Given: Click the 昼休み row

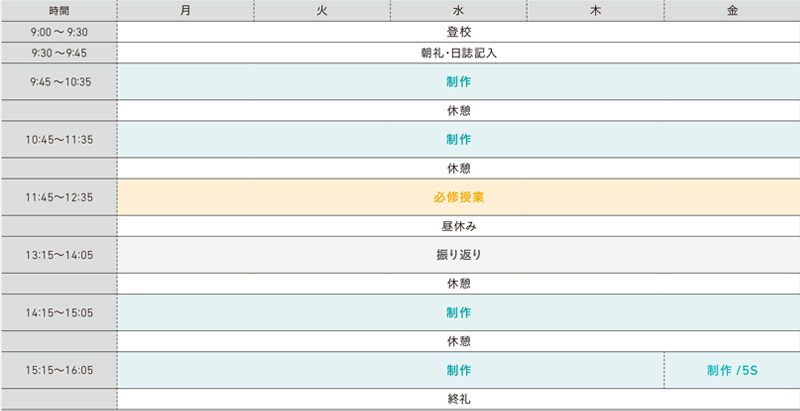Looking at the screenshot, I should click(x=459, y=226).
